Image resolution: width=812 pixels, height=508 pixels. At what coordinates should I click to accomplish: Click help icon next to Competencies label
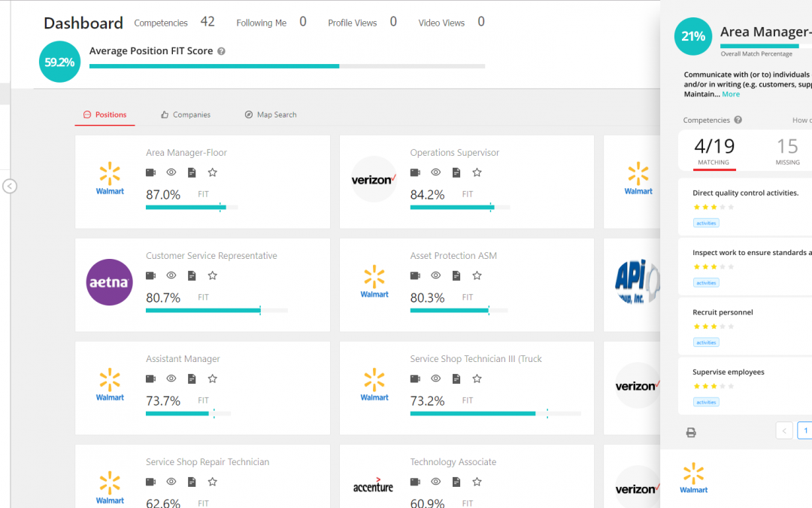pyautogui.click(x=738, y=120)
